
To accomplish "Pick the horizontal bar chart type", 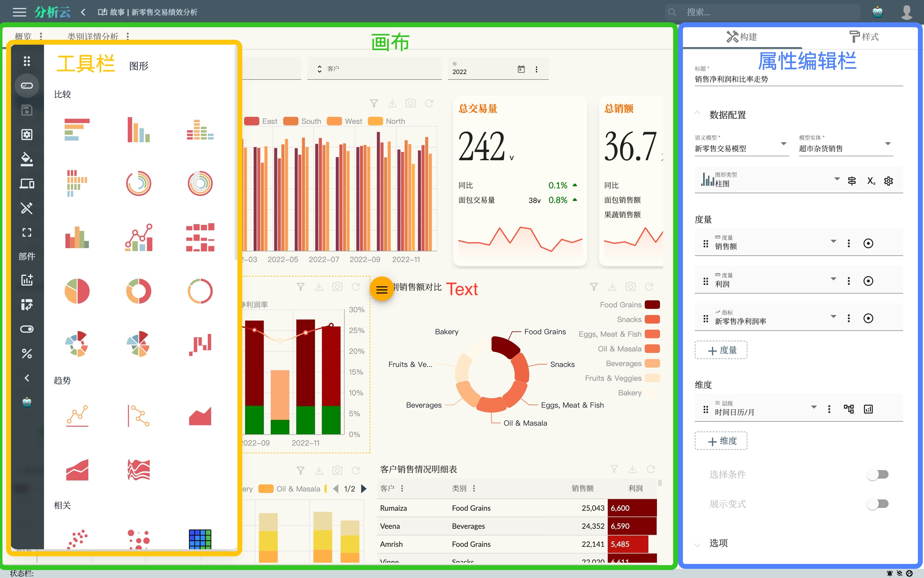I will tap(77, 130).
